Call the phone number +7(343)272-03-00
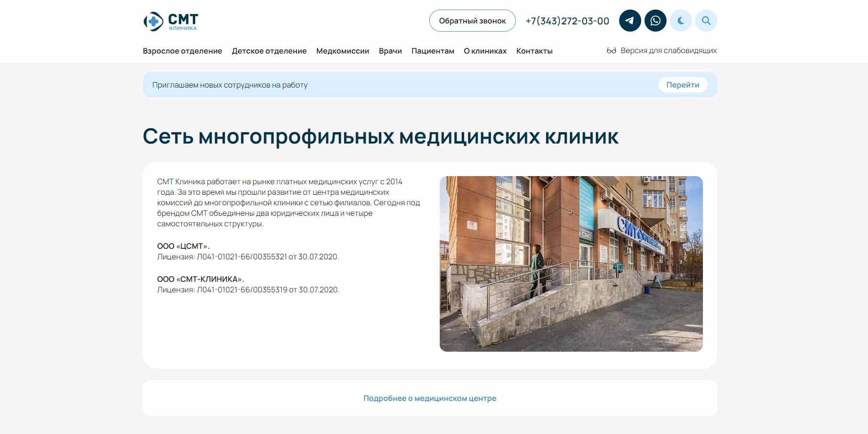The height and width of the screenshot is (434, 868). tap(567, 21)
